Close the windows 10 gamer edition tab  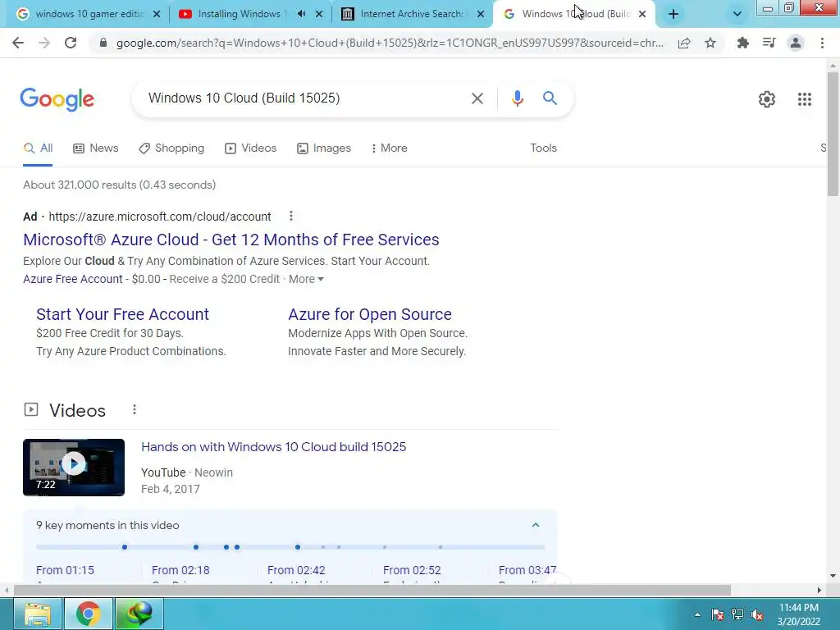click(x=157, y=15)
